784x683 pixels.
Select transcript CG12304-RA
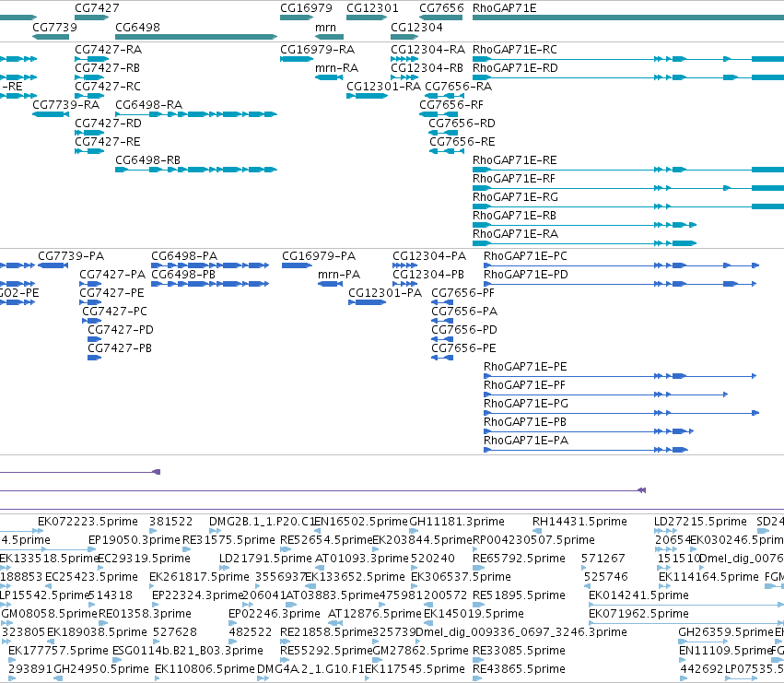coord(404,59)
